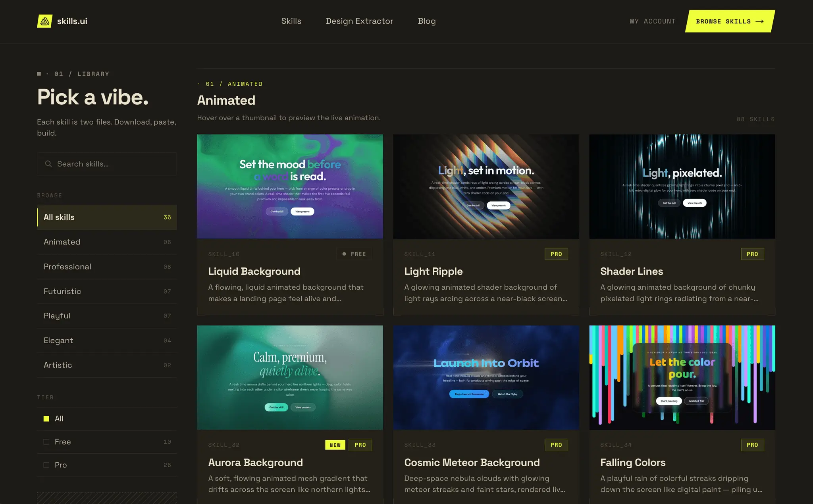The image size is (813, 504).
Task: Click the SKILL_33 label
Action: (420, 445)
